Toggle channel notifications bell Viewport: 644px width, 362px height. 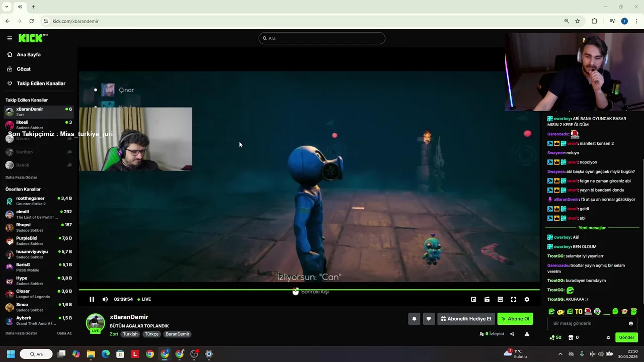414,319
